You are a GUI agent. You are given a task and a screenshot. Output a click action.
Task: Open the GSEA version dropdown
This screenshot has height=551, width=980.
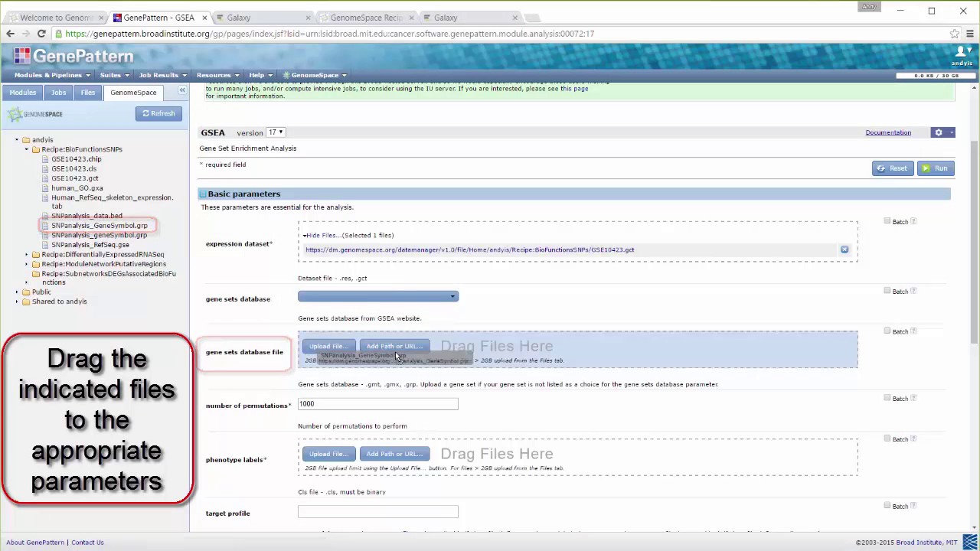275,132
